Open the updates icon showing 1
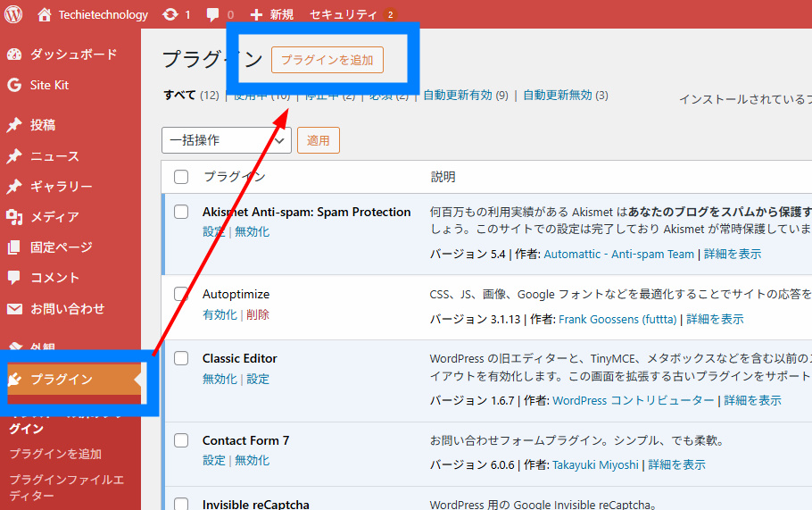The height and width of the screenshot is (510, 812). 170,14
